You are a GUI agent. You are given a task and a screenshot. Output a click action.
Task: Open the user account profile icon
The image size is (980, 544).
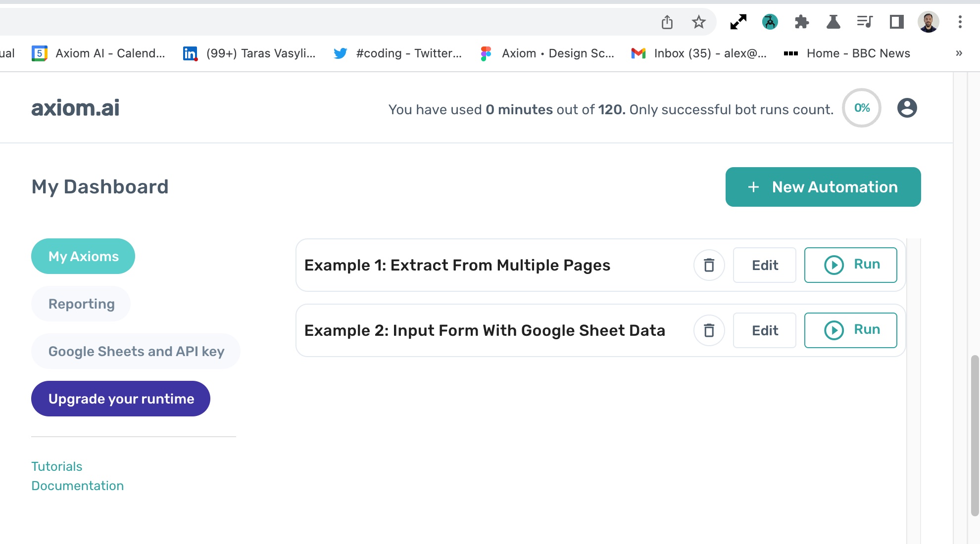click(907, 108)
